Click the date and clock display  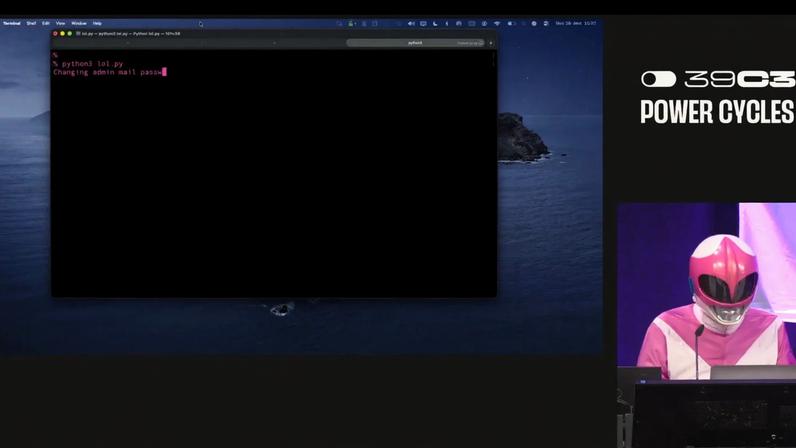pyautogui.click(x=576, y=23)
